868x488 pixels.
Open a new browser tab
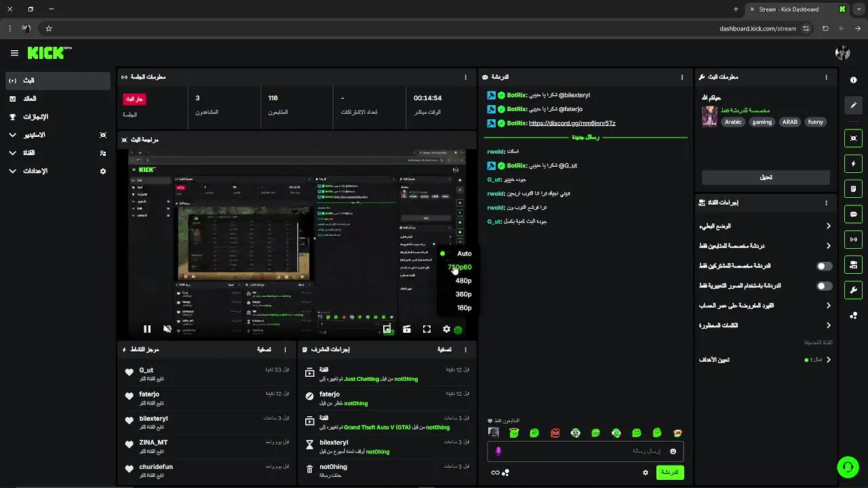click(736, 9)
